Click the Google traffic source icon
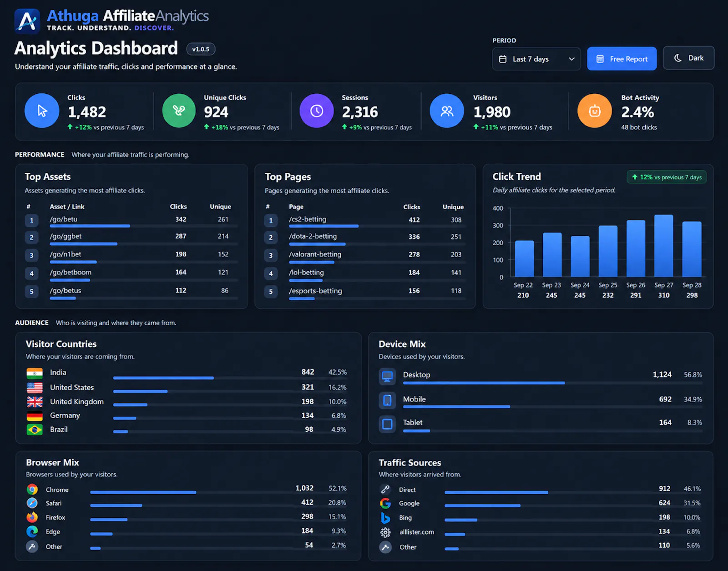Viewport: 728px width, 571px height. (385, 503)
